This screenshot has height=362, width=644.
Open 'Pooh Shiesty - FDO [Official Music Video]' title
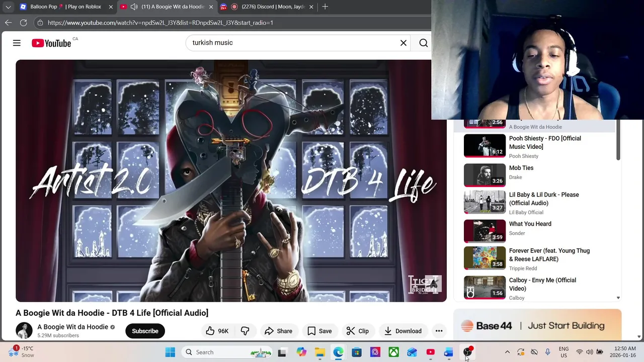coord(545,142)
